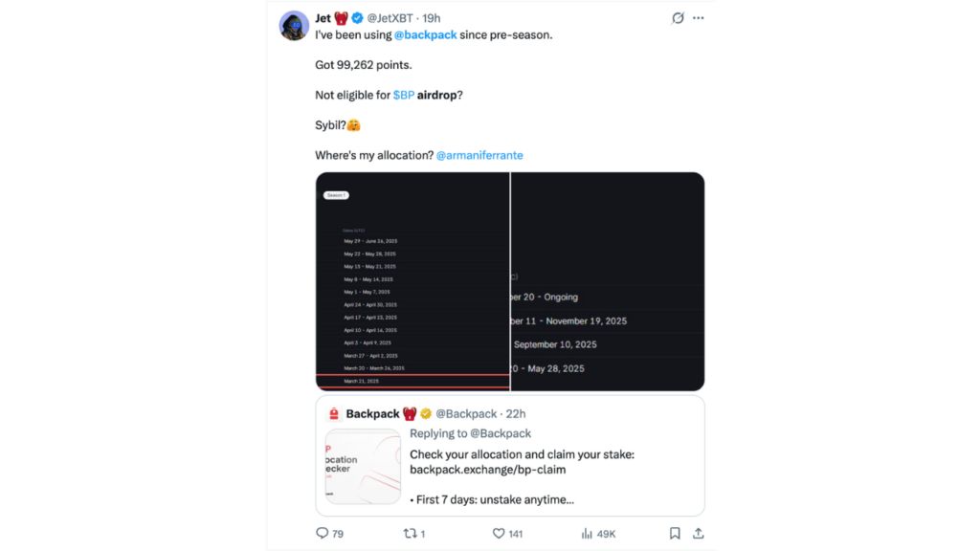Like the tweet with the heart icon

(x=499, y=533)
